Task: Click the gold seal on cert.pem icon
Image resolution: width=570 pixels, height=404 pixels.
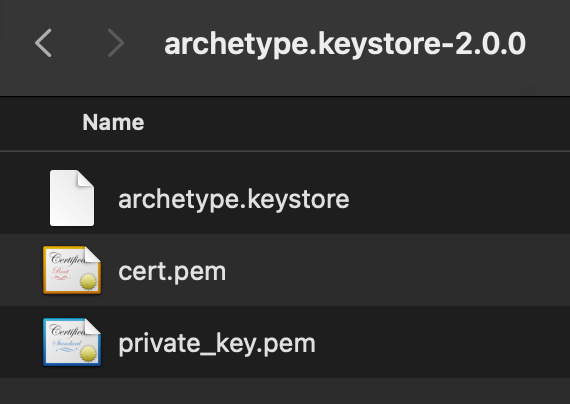Action: pyautogui.click(x=88, y=281)
